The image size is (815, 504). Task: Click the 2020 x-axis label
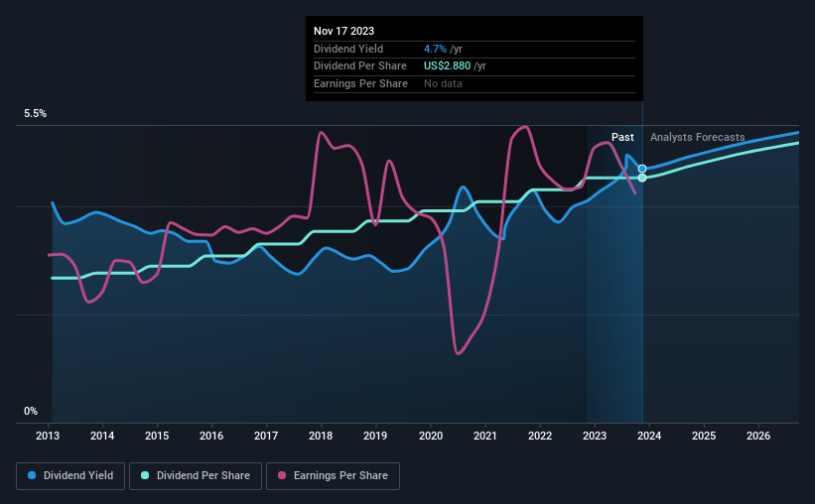[x=431, y=436]
